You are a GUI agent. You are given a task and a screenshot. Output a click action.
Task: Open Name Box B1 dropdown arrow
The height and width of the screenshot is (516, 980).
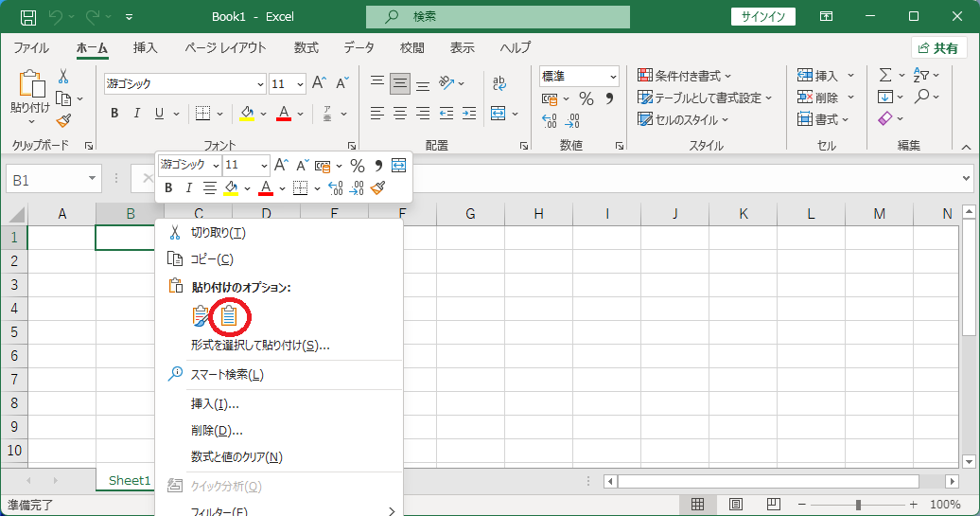(92, 179)
